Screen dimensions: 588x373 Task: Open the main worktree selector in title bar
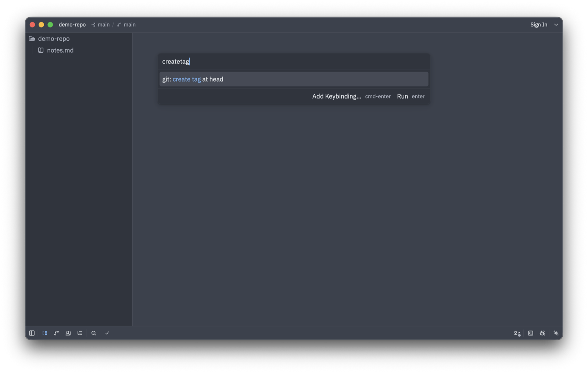[x=101, y=25]
